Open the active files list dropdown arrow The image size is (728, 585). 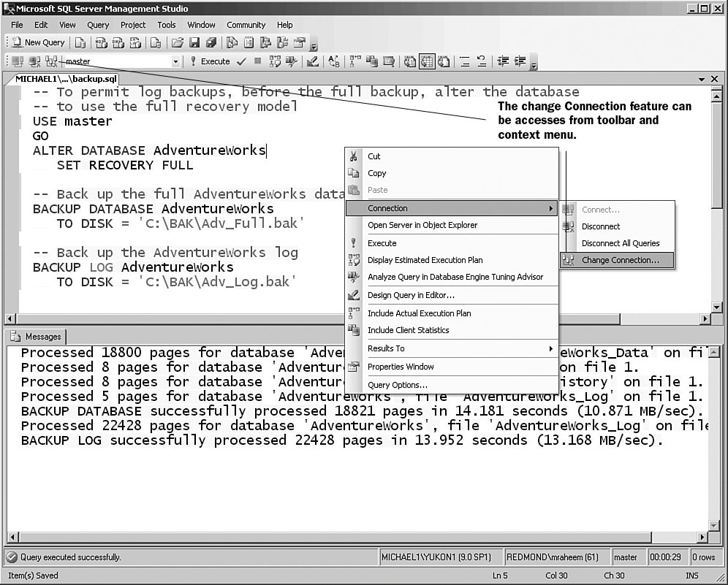point(702,79)
